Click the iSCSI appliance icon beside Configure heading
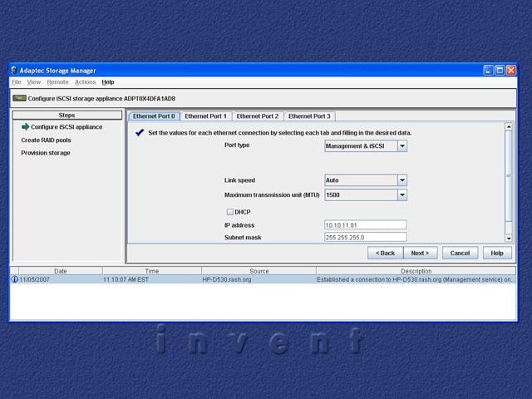 19,98
